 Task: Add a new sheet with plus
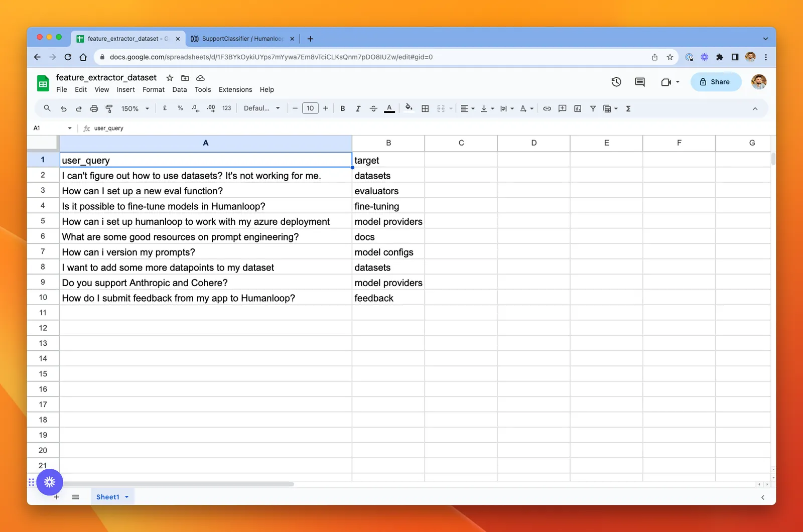click(x=57, y=497)
